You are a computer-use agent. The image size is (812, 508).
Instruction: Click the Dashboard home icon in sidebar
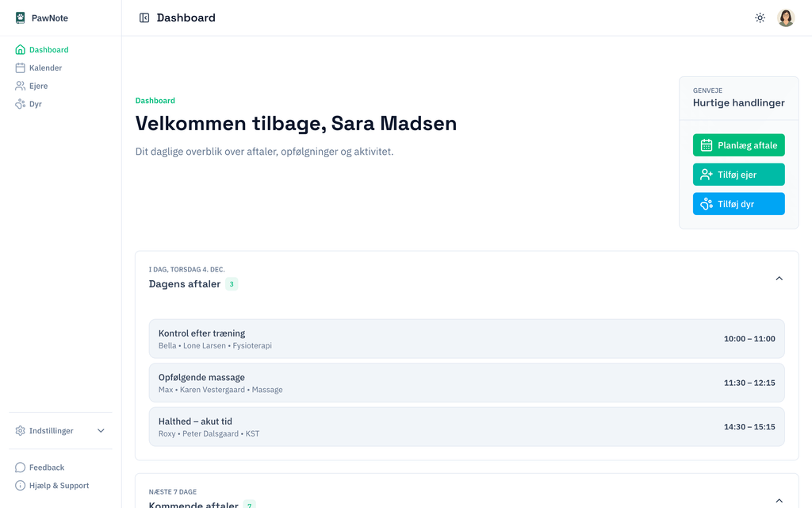pyautogui.click(x=21, y=49)
